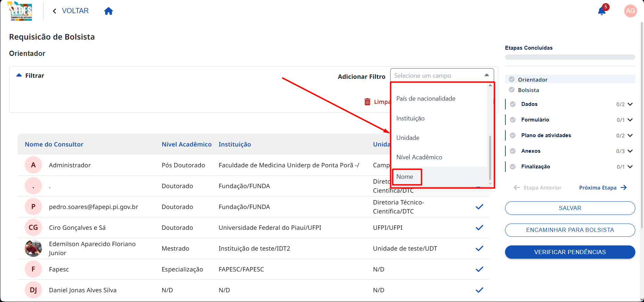Click the LEDES logo
This screenshot has width=644, height=302.
coord(21,11)
